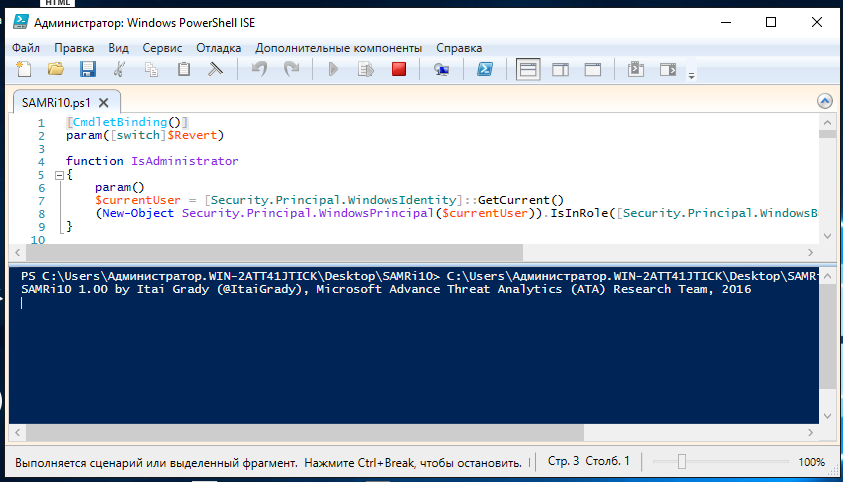The height and width of the screenshot is (482, 843).
Task: Open a script with the folder icon
Action: (56, 69)
